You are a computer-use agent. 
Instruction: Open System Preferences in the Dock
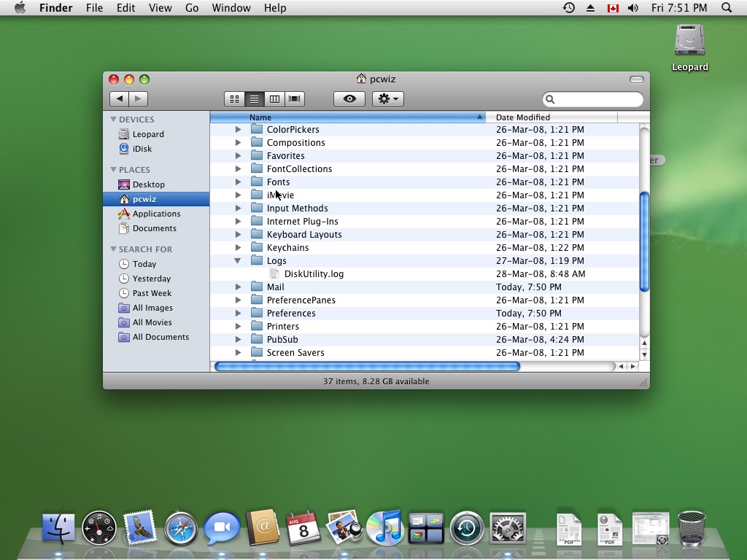click(x=508, y=528)
